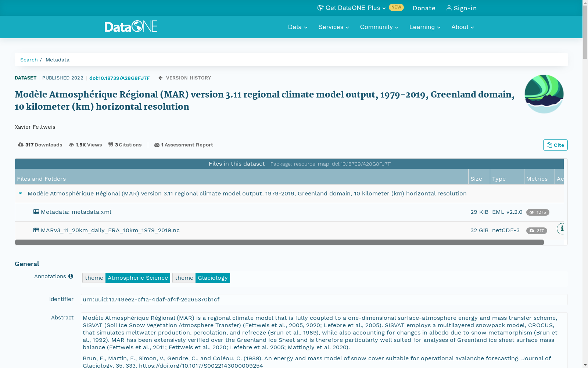
Task: Open the Sign-in page
Action: pos(462,8)
